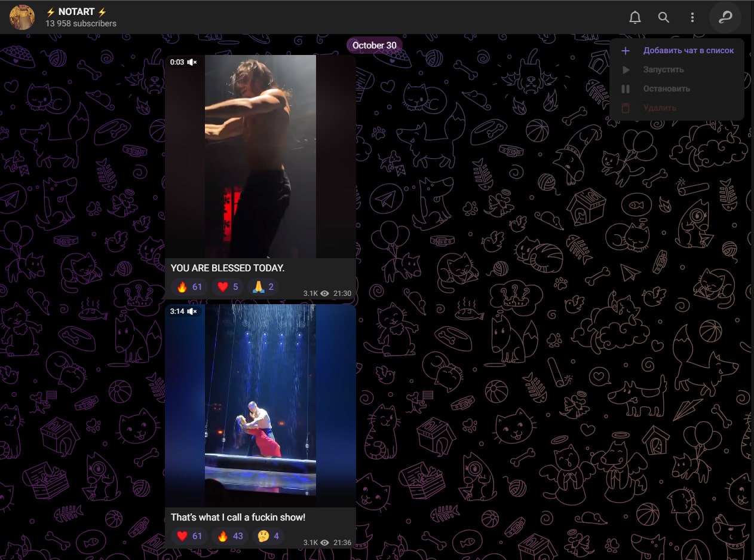This screenshot has height=560, width=754.
Task: Click the round key tool button
Action: coord(725,17)
